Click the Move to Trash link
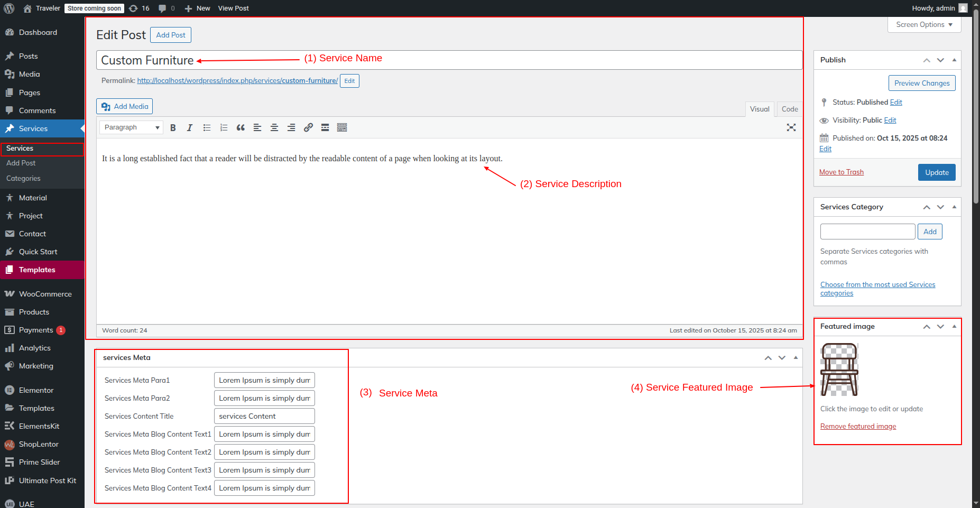980x508 pixels. (841, 172)
